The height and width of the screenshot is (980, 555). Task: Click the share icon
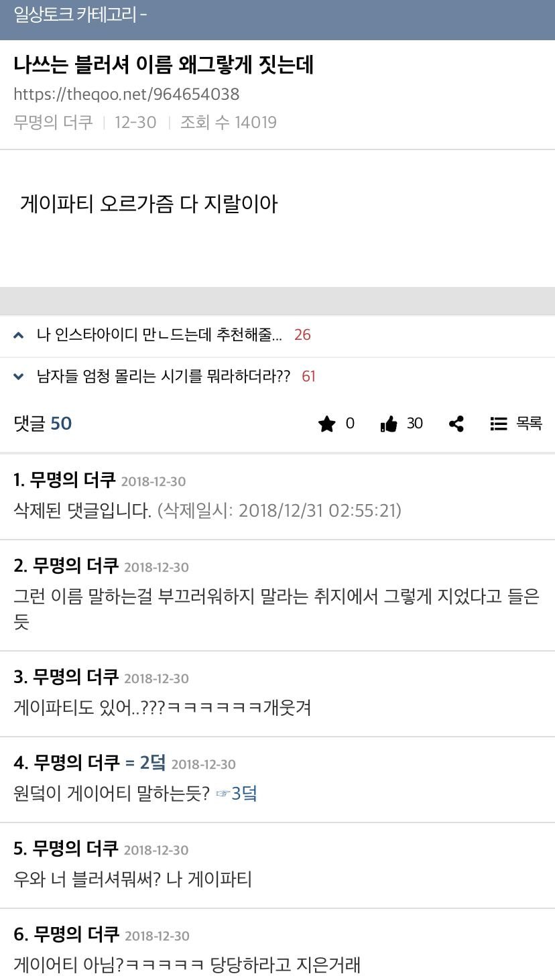coord(456,424)
